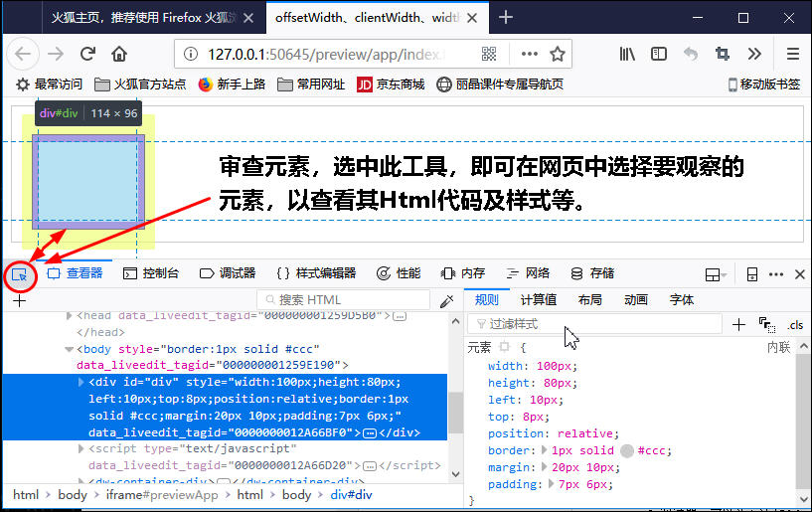
Task: Create new node plus icon
Action: 19,300
